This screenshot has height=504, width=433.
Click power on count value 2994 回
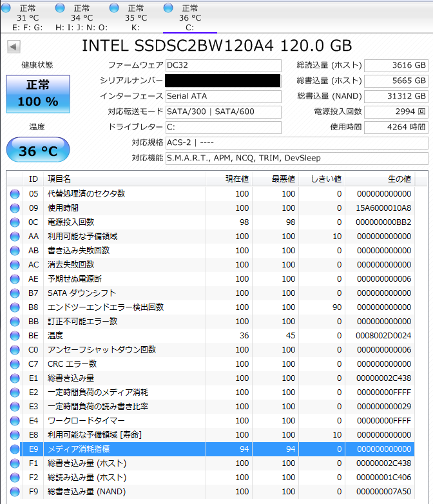(396, 111)
